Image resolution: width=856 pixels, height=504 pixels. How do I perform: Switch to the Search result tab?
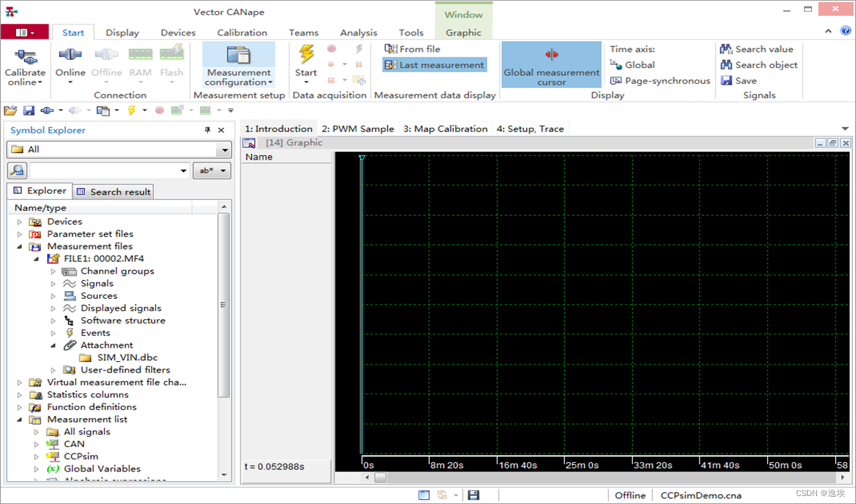click(113, 191)
